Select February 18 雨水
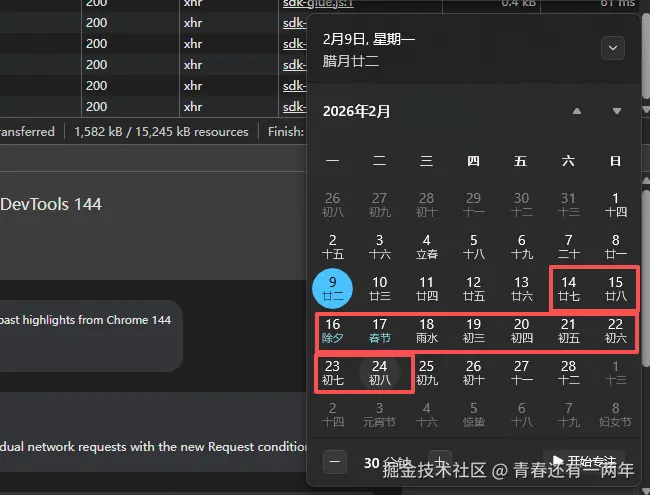This screenshot has height=495, width=650. tap(427, 330)
